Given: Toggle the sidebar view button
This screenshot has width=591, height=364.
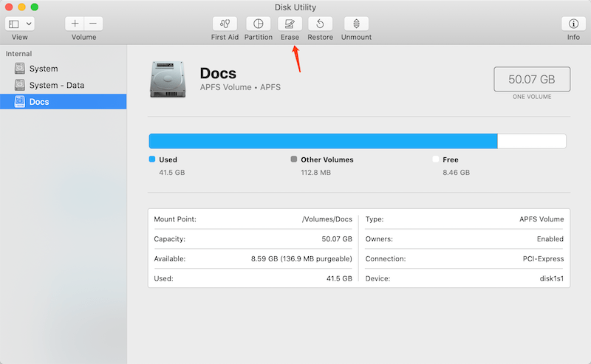Looking at the screenshot, I should [x=14, y=24].
